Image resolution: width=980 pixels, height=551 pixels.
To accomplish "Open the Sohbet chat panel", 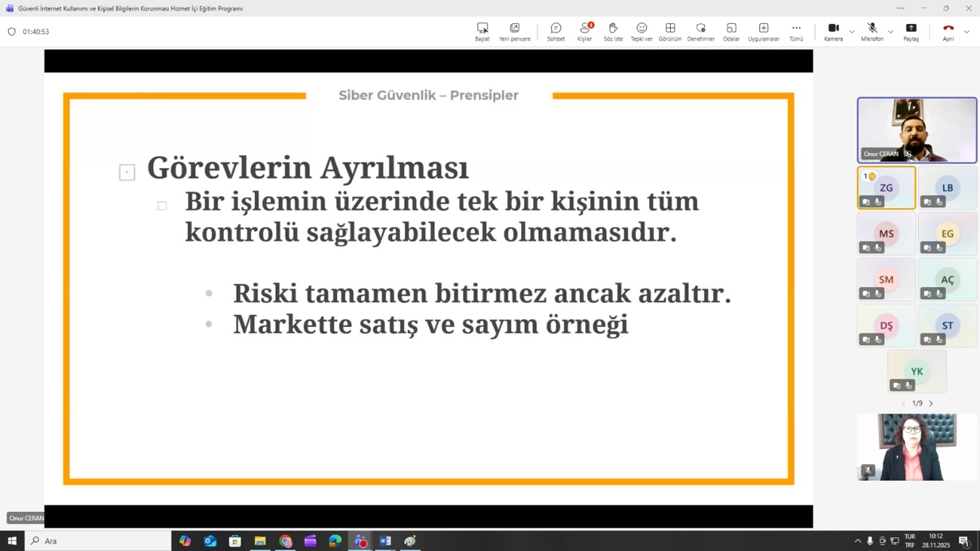I will click(x=555, y=31).
